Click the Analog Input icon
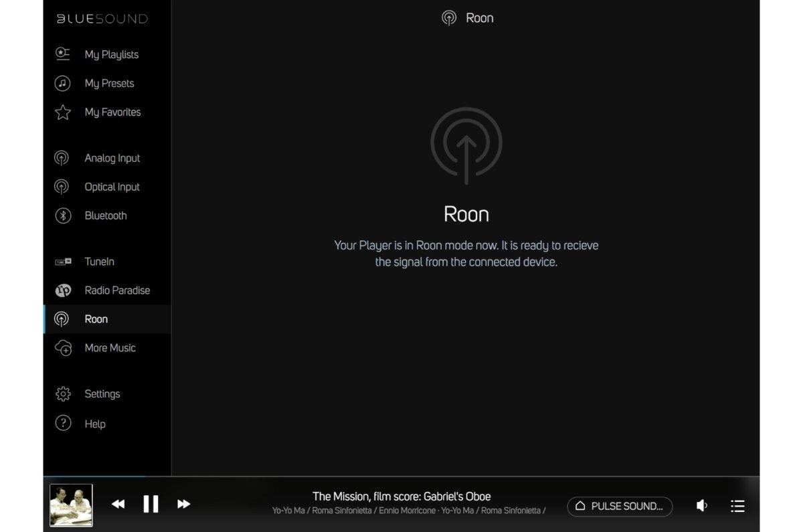 point(62,158)
